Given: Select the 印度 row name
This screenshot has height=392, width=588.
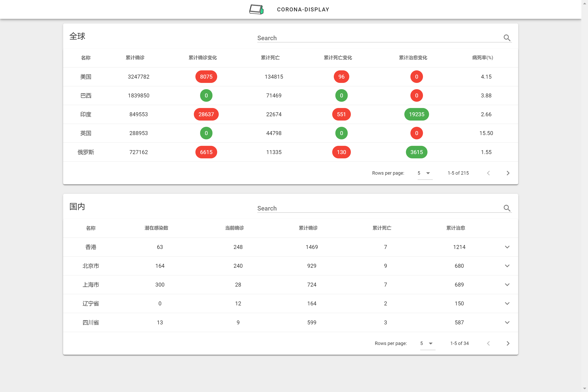Looking at the screenshot, I should pos(86,114).
